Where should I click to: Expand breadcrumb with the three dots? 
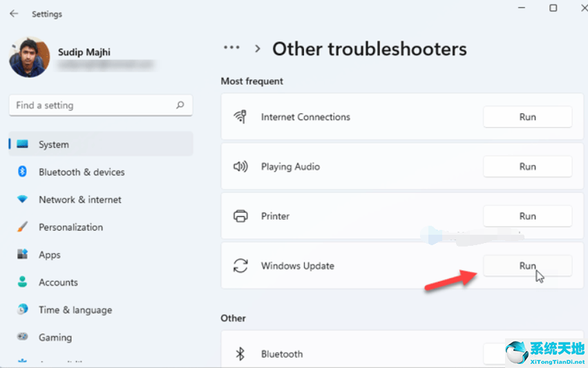231,48
